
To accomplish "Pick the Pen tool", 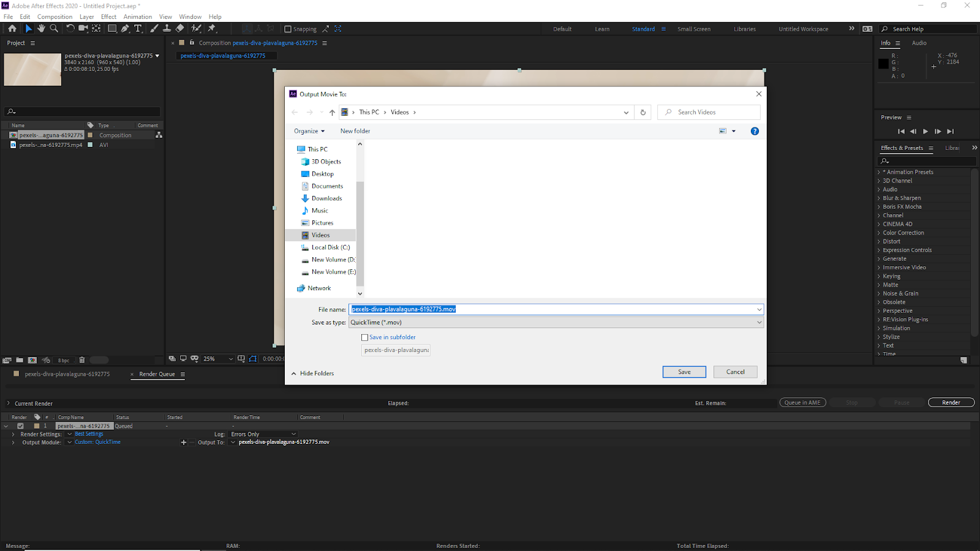I will click(x=125, y=28).
